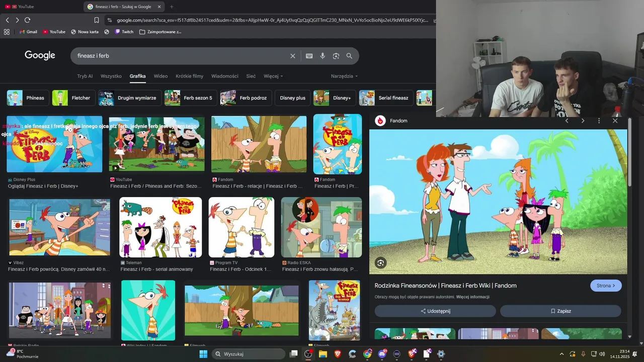Open the on-screen keyboard input tool

pyautogui.click(x=309, y=56)
